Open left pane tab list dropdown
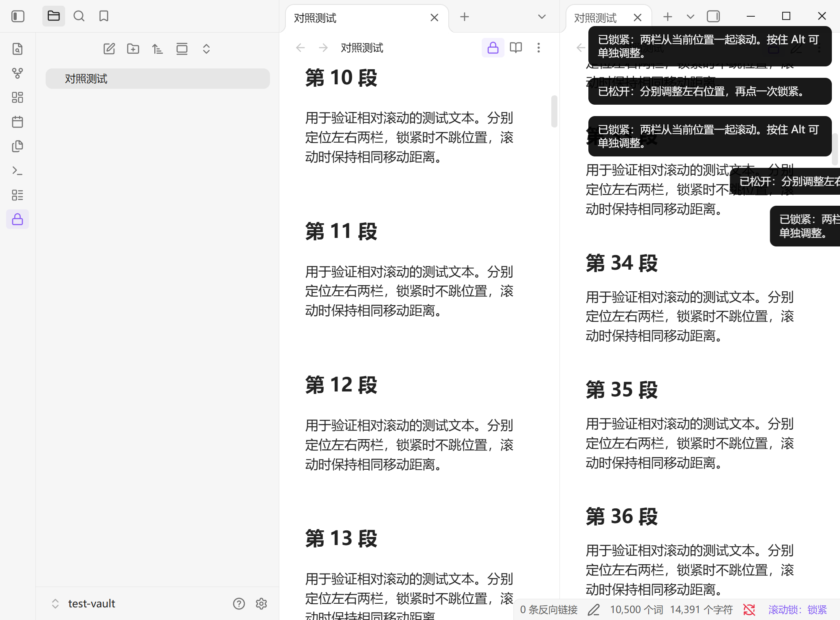 (x=542, y=17)
